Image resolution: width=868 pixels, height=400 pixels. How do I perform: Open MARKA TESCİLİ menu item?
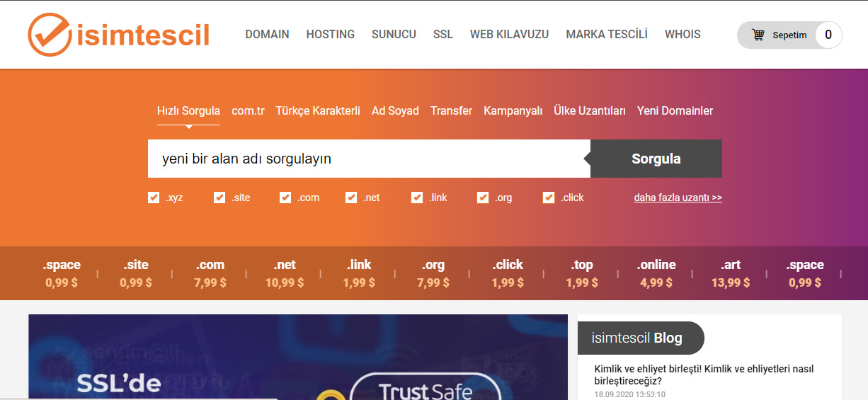click(607, 34)
